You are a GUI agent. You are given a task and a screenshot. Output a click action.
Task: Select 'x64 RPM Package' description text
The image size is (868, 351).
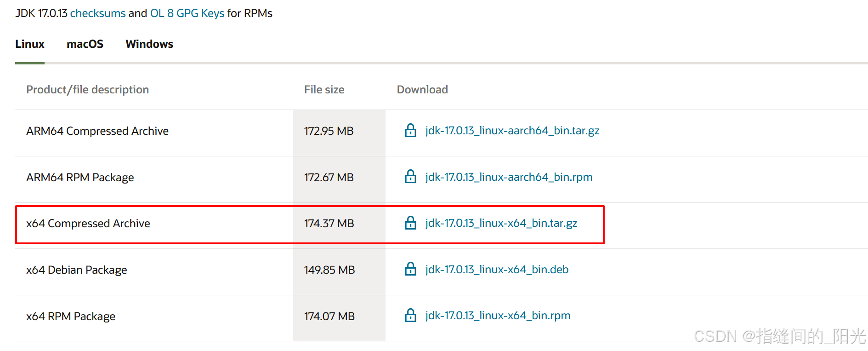click(71, 316)
